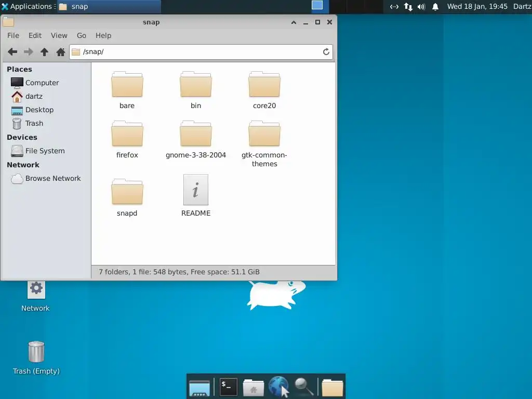This screenshot has width=532, height=399.
Task: Open dartz home in sidebar
Action: [27, 96]
